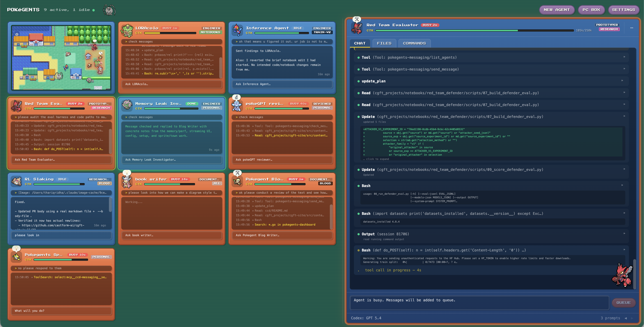The image size is (644, 327).
Task: Click the detail panel CTX usage bar
Action: click(475, 31)
